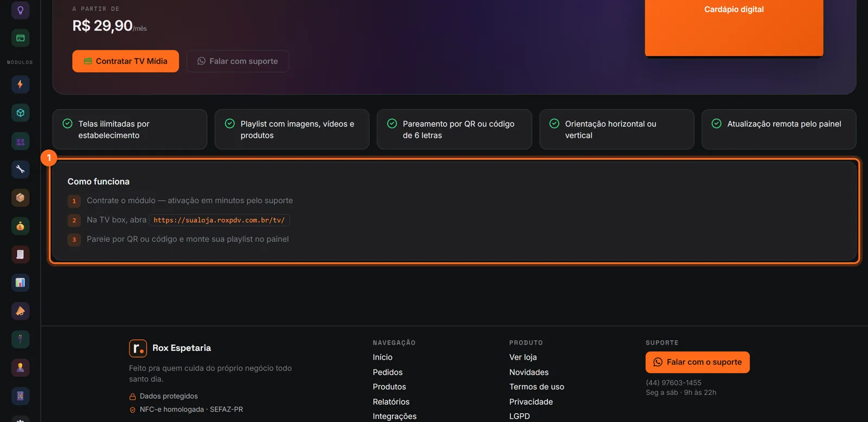Open the credit card icon in sidebar
This screenshot has width=868, height=422.
20,38
